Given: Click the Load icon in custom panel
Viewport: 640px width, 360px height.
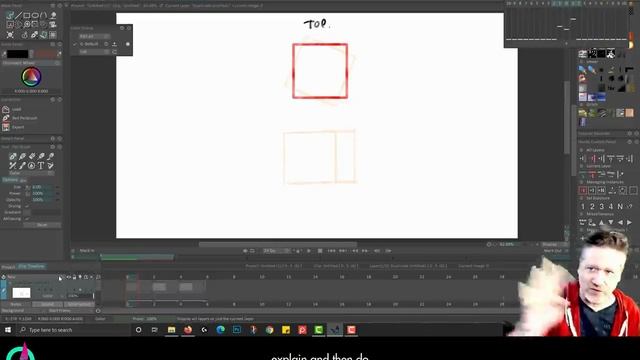Looking at the screenshot, I should coord(6,109).
